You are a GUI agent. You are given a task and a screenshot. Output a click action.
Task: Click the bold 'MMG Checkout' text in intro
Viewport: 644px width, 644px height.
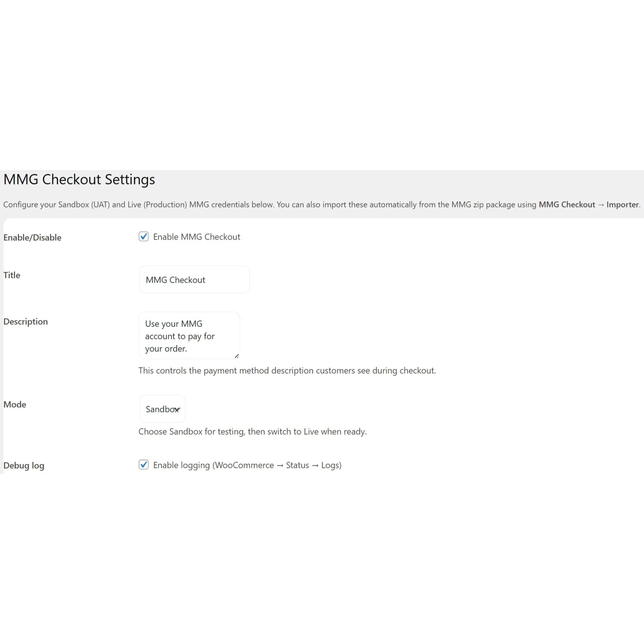[567, 205]
